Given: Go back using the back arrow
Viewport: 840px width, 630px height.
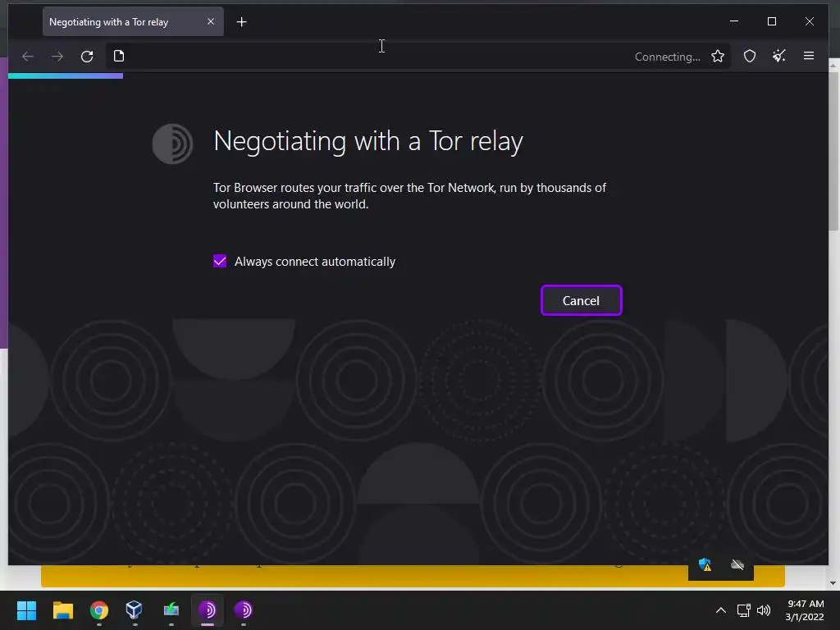Looking at the screenshot, I should click(x=28, y=57).
